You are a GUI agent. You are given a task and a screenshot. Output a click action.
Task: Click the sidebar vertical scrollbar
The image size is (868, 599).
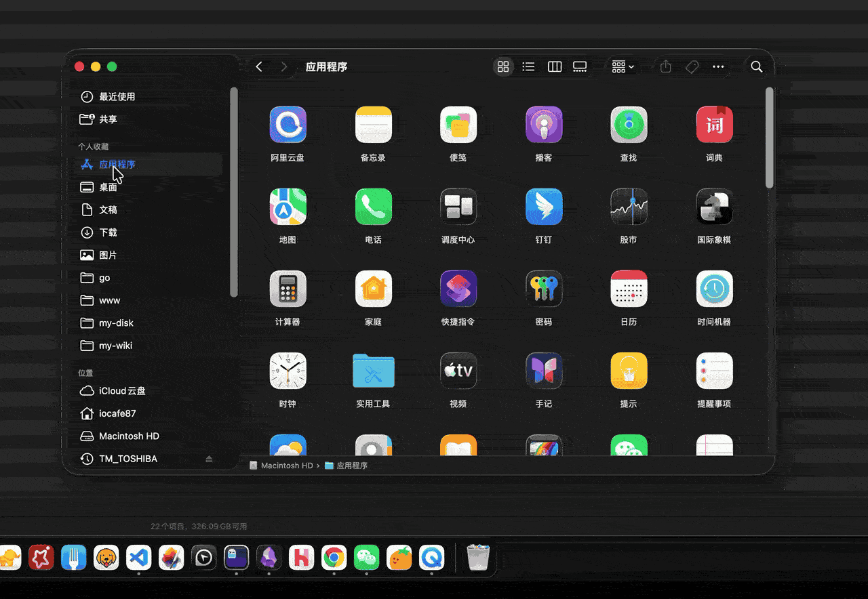point(234,192)
